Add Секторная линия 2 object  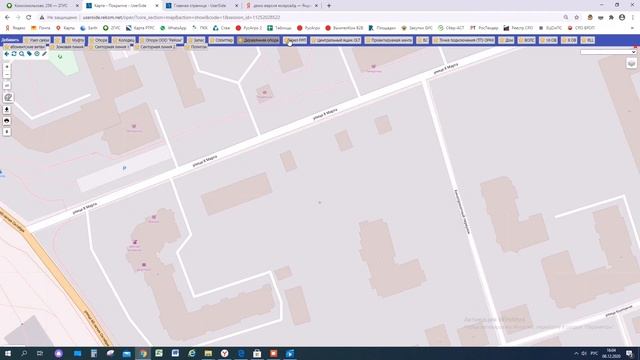coord(155,47)
